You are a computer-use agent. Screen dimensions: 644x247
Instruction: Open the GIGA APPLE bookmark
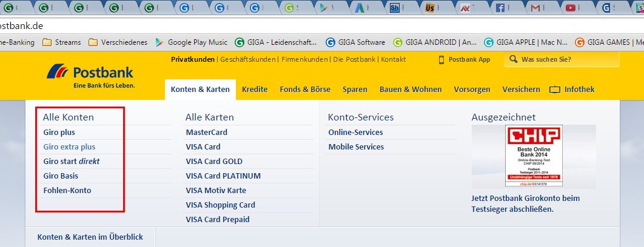tap(526, 42)
